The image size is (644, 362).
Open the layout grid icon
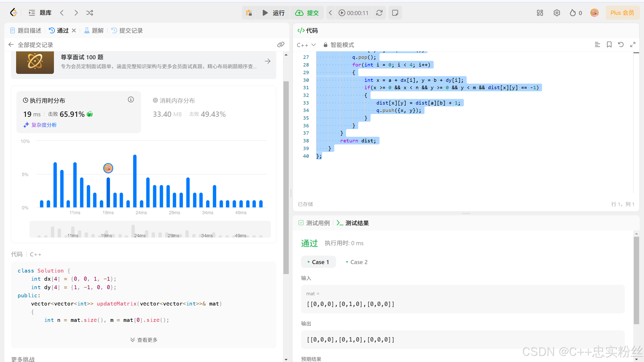click(540, 13)
